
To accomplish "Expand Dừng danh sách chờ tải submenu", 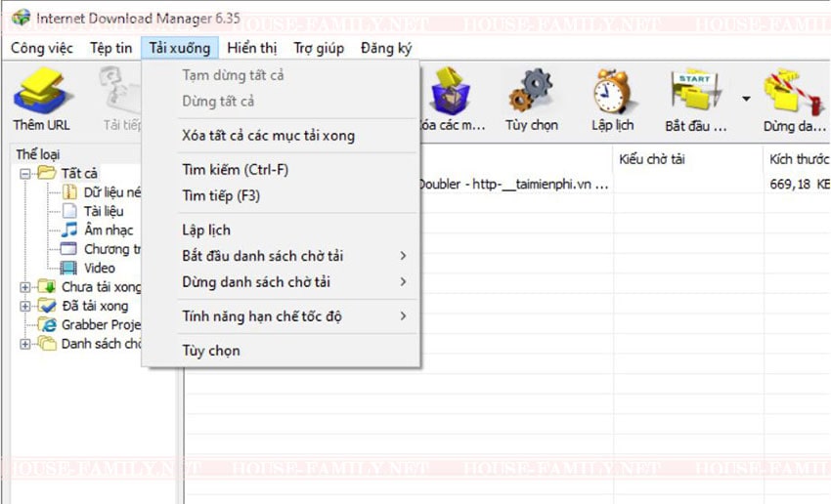I will coord(404,281).
